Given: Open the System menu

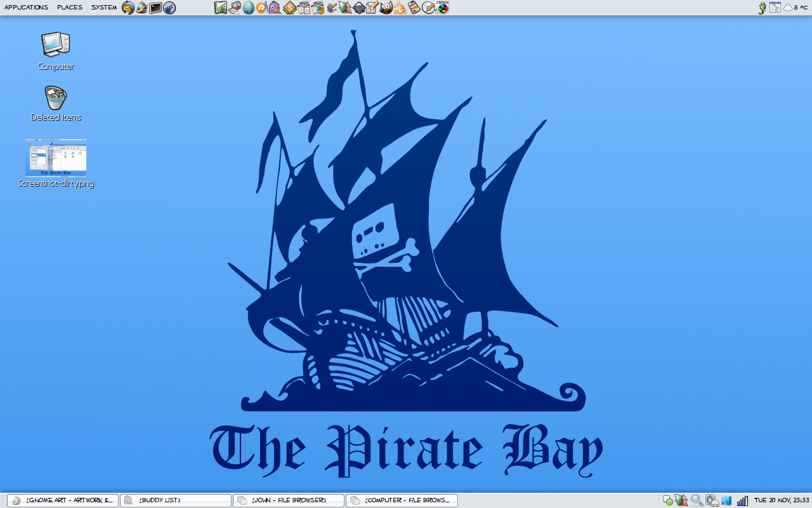Looking at the screenshot, I should [104, 8].
